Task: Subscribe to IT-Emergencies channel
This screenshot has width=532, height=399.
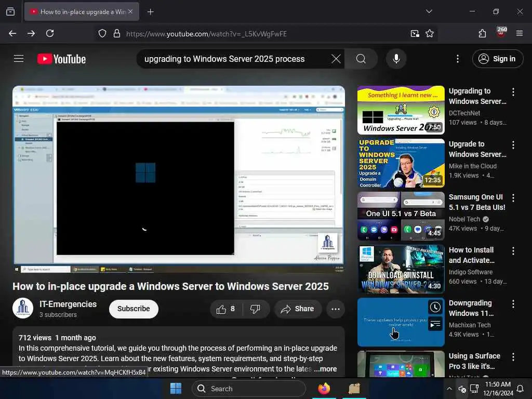Action: coord(134,309)
